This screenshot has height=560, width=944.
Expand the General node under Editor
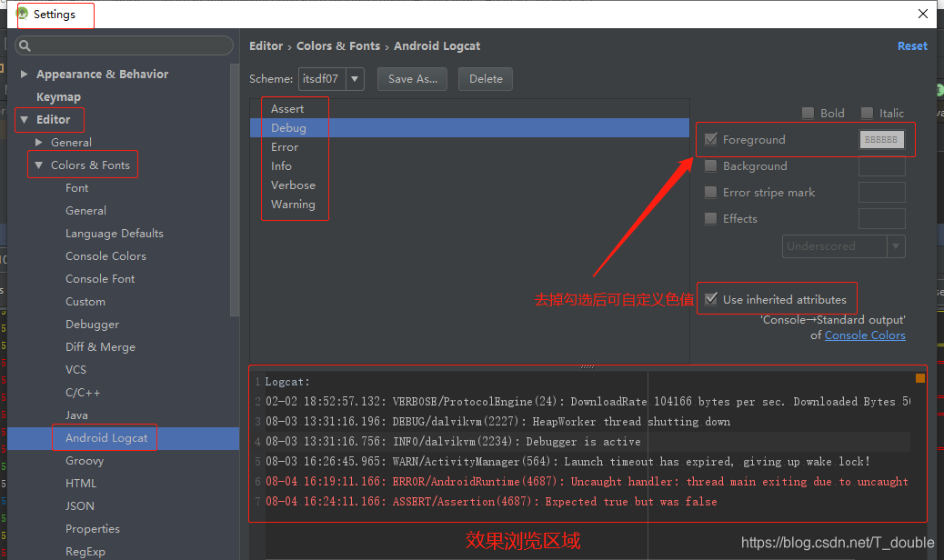tap(38, 143)
